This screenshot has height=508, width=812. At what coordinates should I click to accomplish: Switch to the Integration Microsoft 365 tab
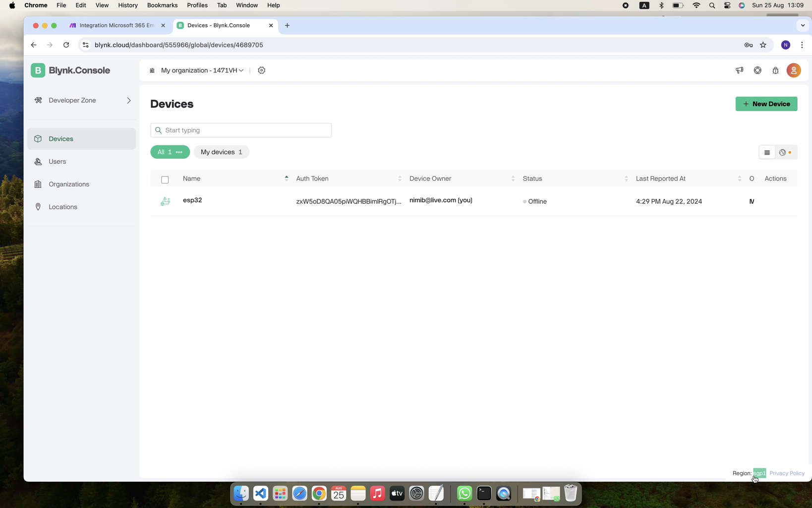(x=117, y=25)
